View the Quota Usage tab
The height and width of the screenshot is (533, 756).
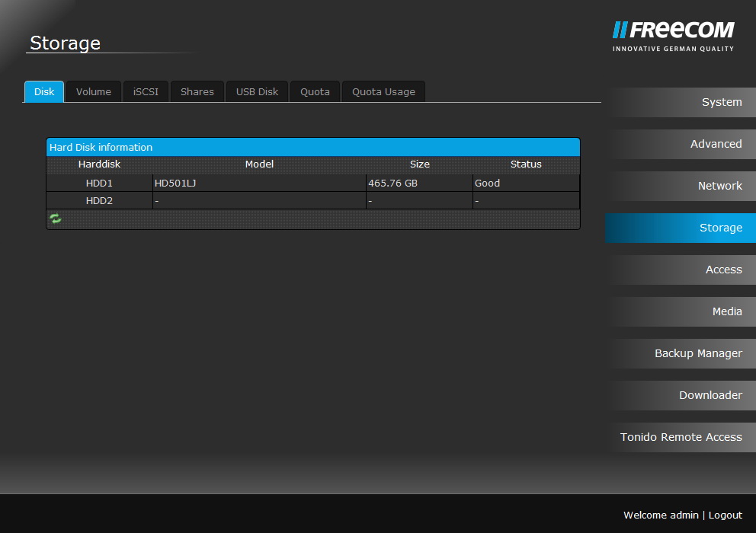(383, 91)
